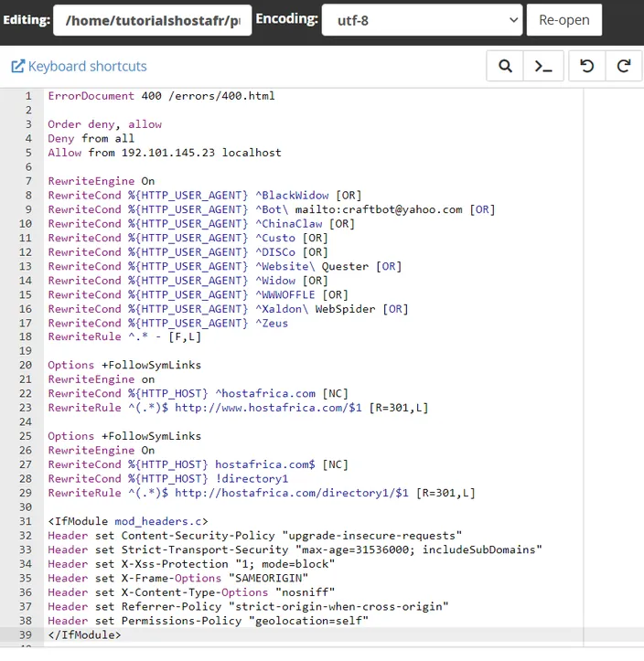Open the Keyboard shortcuts link
Image resolution: width=644 pixels, height=661 pixels.
tap(87, 66)
